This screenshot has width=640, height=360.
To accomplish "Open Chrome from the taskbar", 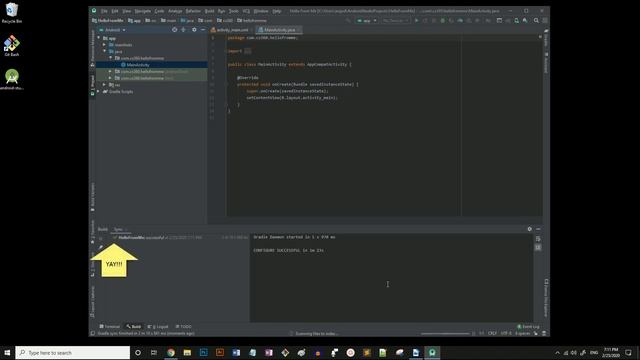I will (171, 353).
